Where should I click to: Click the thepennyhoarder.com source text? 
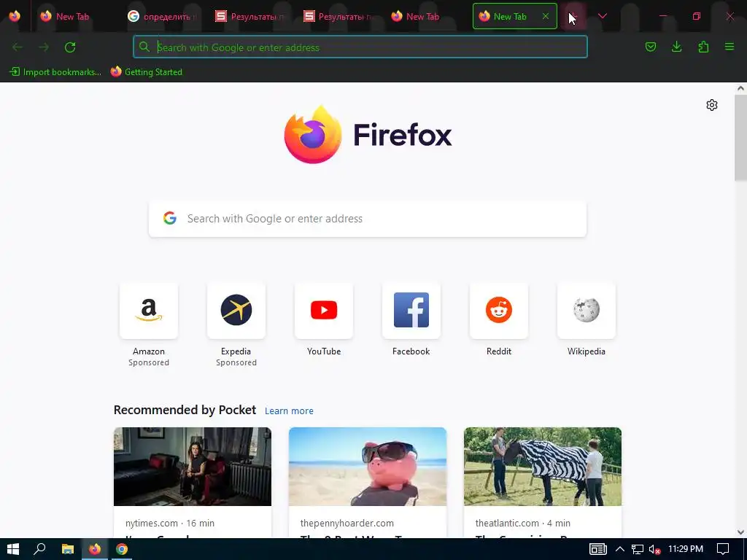(347, 523)
